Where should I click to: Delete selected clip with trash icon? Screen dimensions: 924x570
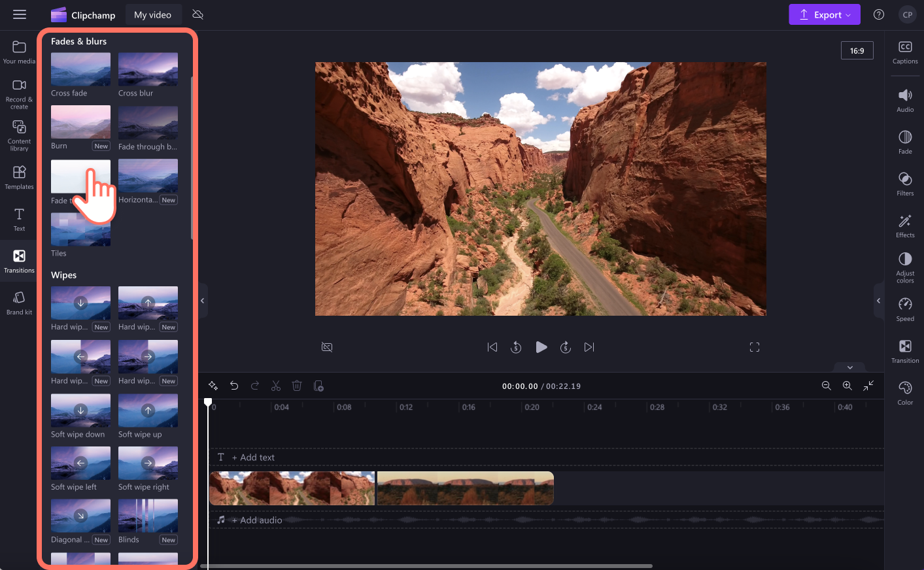297,386
